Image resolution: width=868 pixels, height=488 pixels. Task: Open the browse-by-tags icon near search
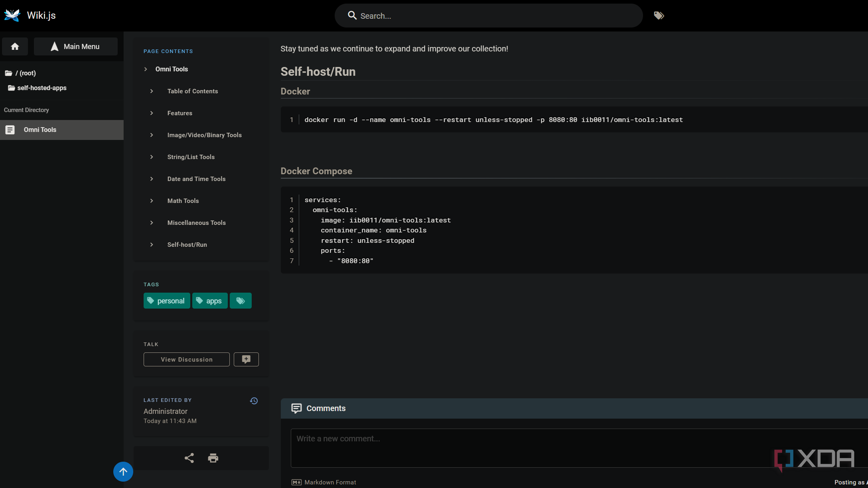[x=659, y=16]
